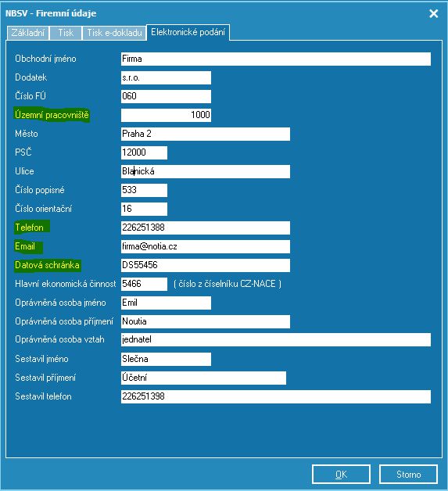Click the Číslo FÚ field
This screenshot has height=491, width=448.
click(166, 96)
